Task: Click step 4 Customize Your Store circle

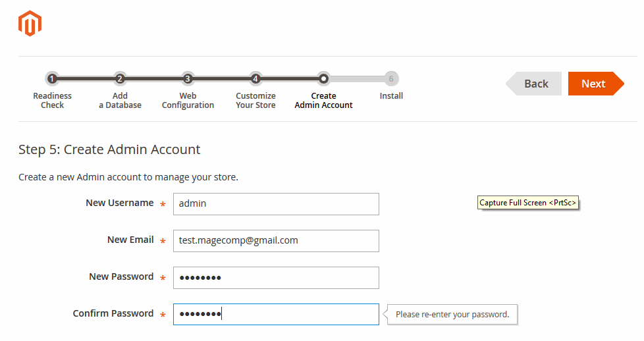Action: pos(255,79)
